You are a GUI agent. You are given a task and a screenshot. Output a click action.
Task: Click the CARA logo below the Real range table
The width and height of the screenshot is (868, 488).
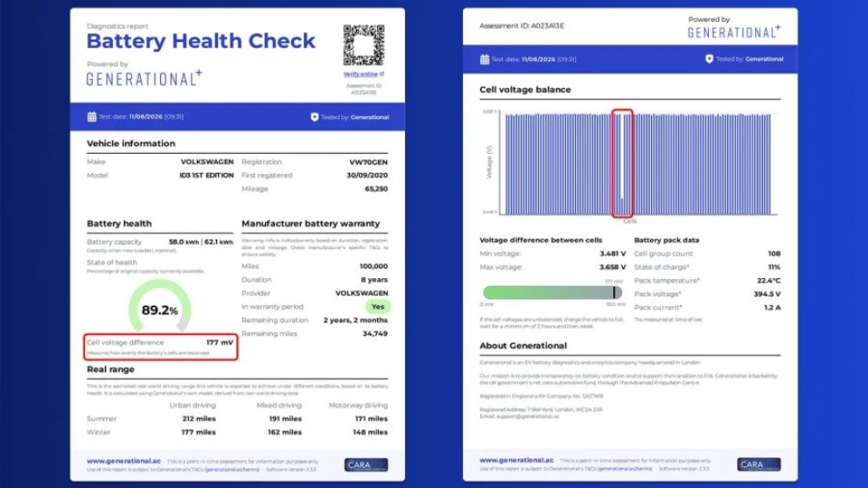[366, 464]
